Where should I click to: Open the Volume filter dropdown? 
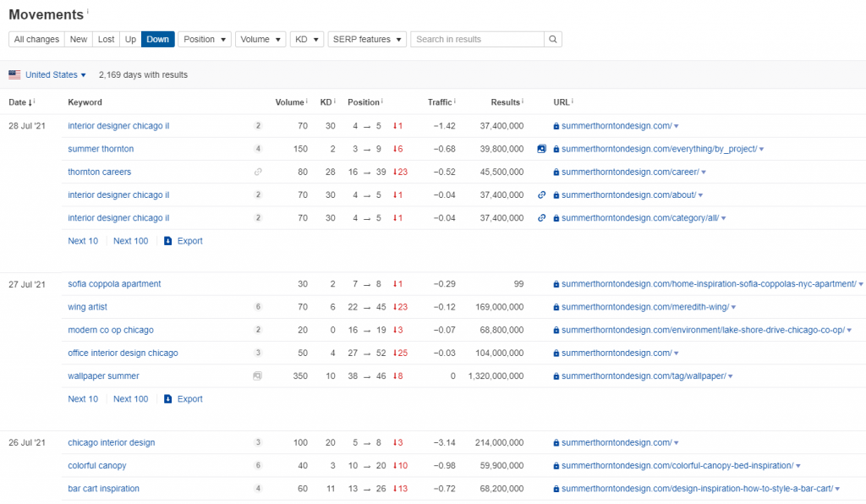[260, 39]
